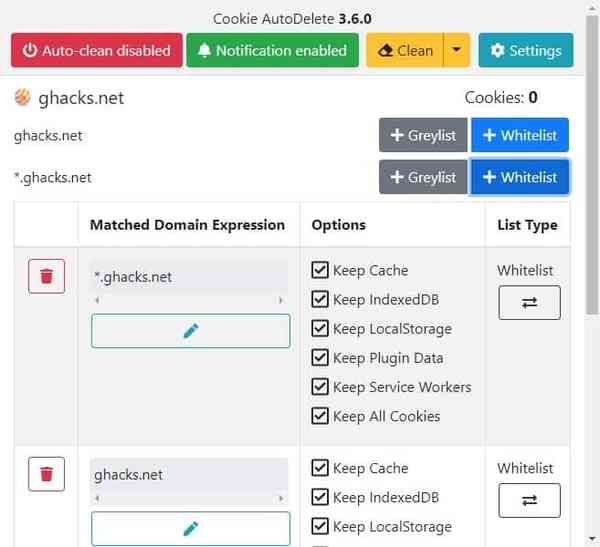Click the scrollbar up arrow
Image resolution: width=600 pixels, height=547 pixels.
(x=592, y=8)
